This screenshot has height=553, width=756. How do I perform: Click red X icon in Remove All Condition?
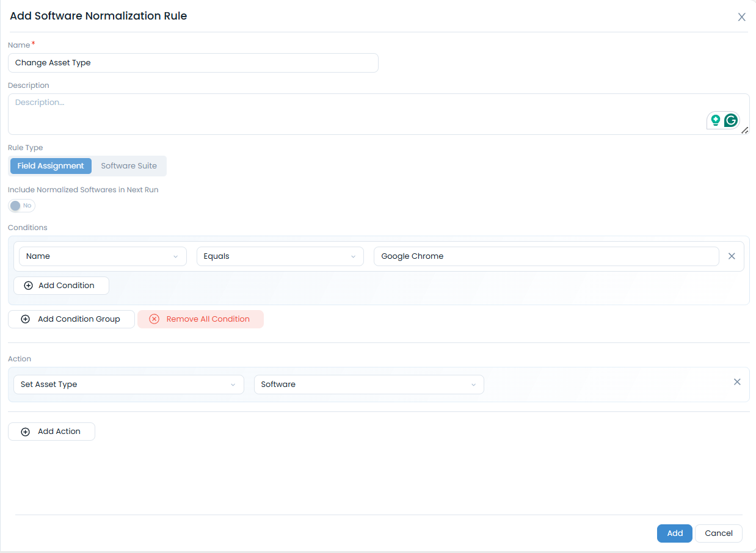point(154,319)
